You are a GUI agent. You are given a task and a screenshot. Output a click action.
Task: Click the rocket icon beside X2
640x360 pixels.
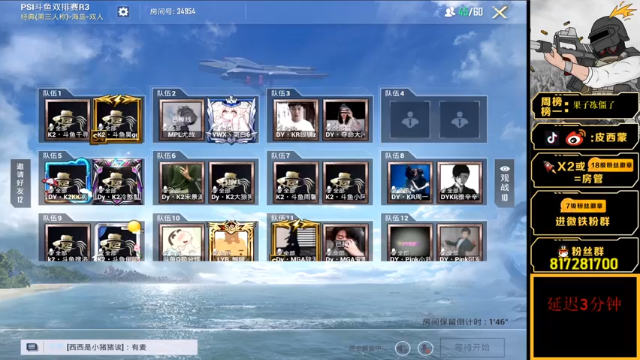click(x=549, y=167)
